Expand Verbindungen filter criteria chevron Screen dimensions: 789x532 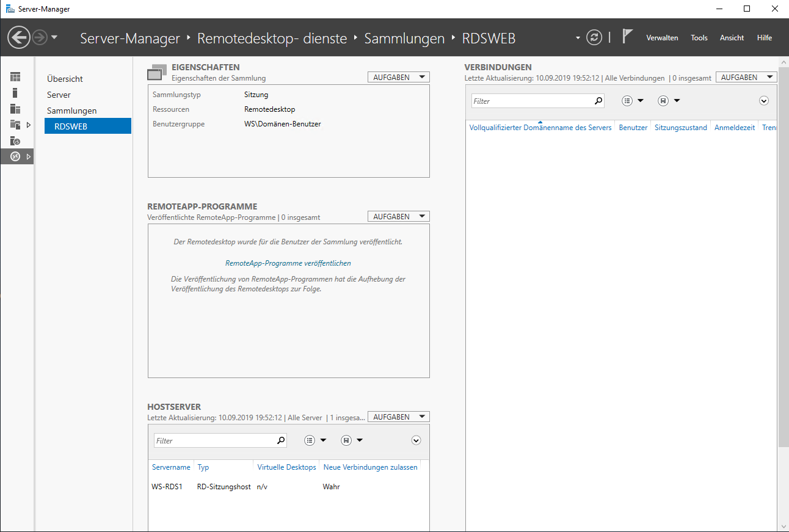tap(764, 101)
